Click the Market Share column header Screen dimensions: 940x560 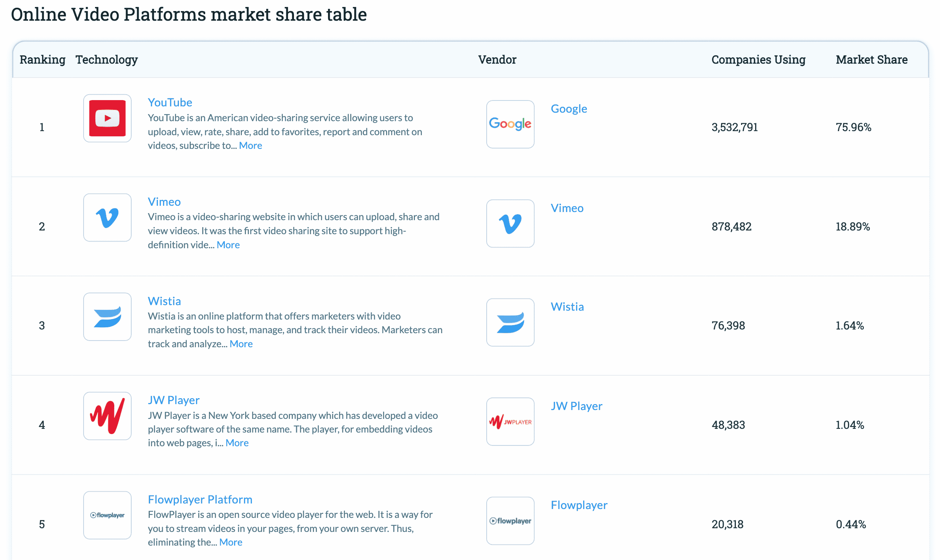tap(871, 59)
